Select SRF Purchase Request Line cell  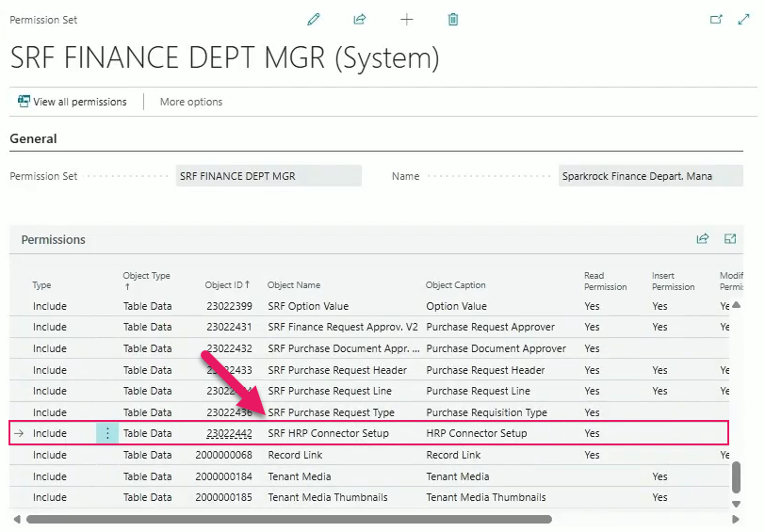coord(330,391)
